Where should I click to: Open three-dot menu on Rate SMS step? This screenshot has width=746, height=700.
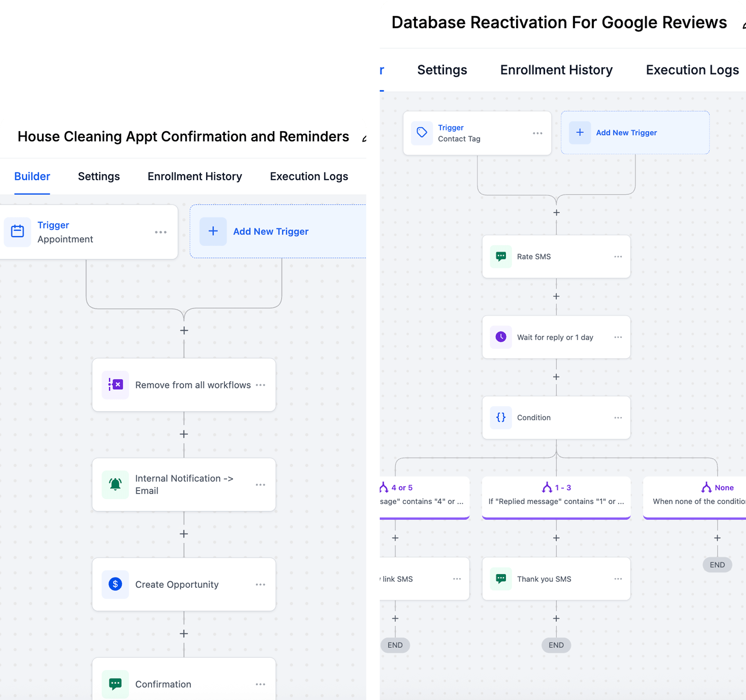618,257
